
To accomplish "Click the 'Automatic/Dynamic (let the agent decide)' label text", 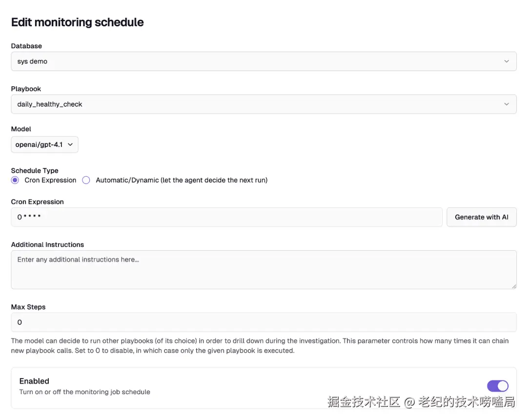I will pos(182,180).
